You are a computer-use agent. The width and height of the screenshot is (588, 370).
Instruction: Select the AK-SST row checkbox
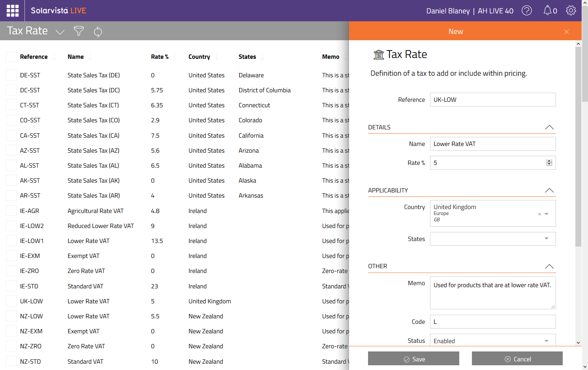tap(11, 180)
